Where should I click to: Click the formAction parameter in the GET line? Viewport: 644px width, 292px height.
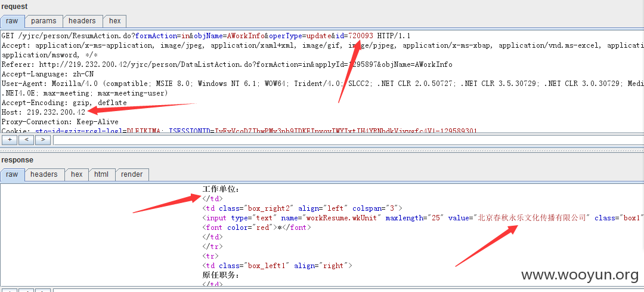pos(156,36)
